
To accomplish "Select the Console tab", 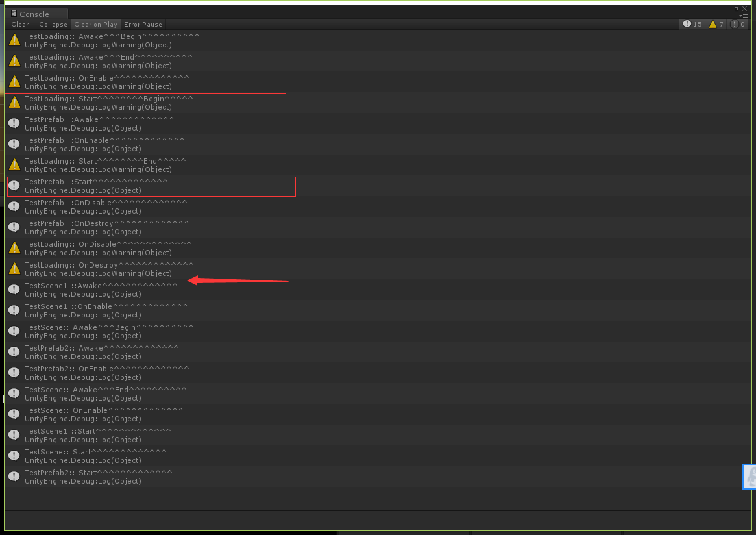I will (36, 14).
